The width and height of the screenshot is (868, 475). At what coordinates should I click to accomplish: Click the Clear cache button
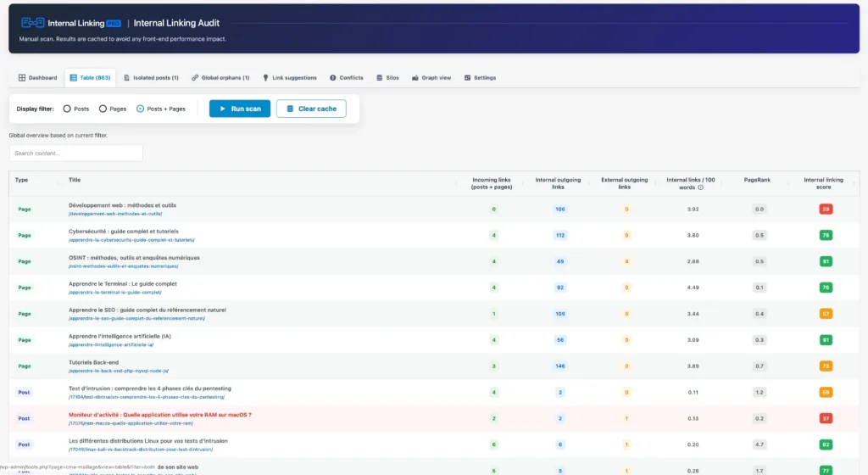311,109
